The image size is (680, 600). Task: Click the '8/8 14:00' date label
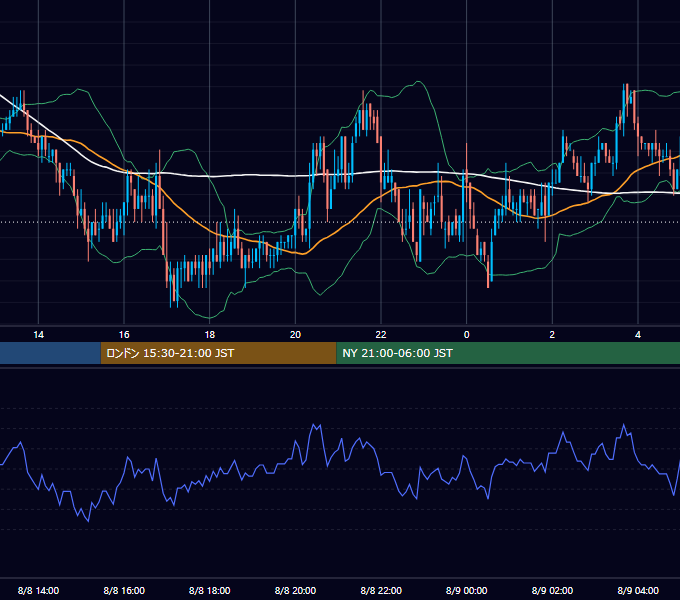pos(39,590)
